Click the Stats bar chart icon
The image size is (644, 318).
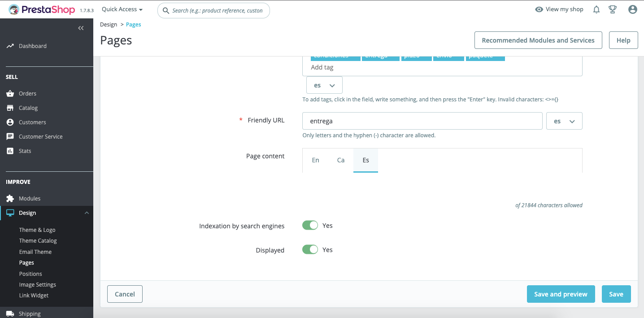(x=10, y=151)
